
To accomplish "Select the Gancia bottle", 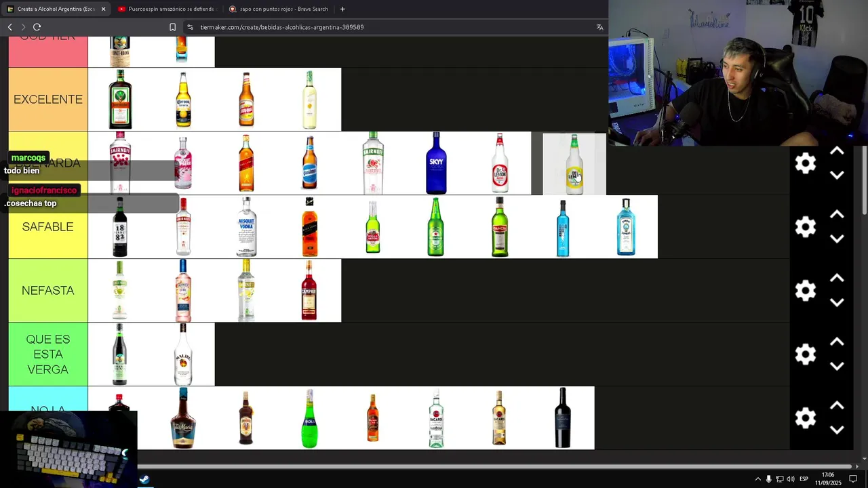I will [499, 227].
